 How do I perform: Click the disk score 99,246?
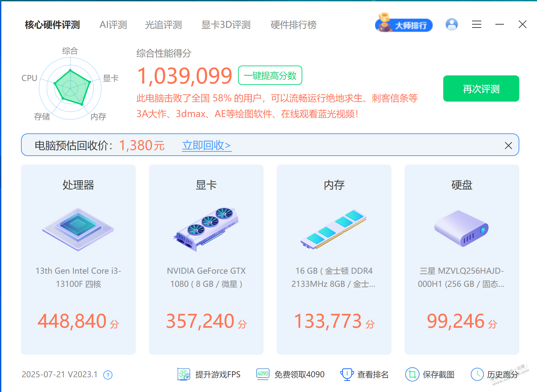click(x=456, y=321)
